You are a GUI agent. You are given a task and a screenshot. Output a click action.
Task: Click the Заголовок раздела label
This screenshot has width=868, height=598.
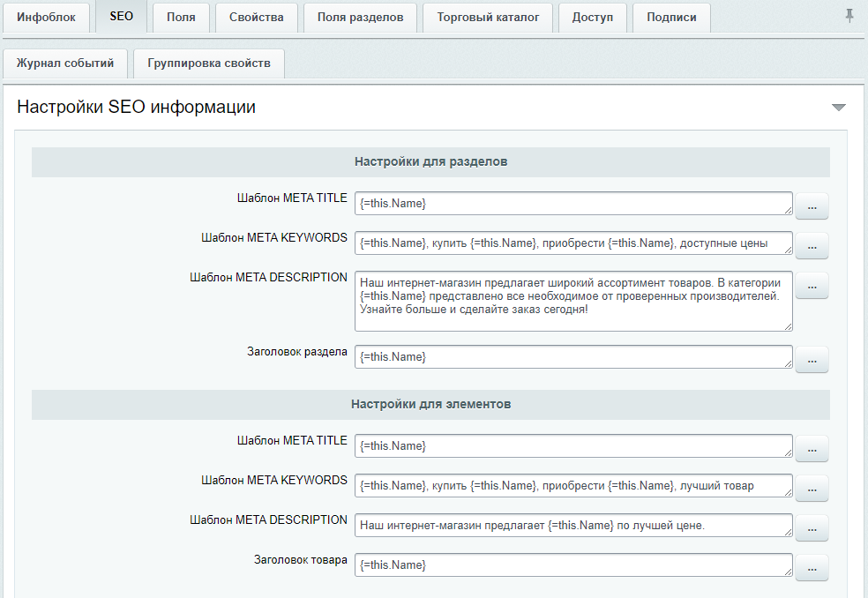pyautogui.click(x=297, y=352)
